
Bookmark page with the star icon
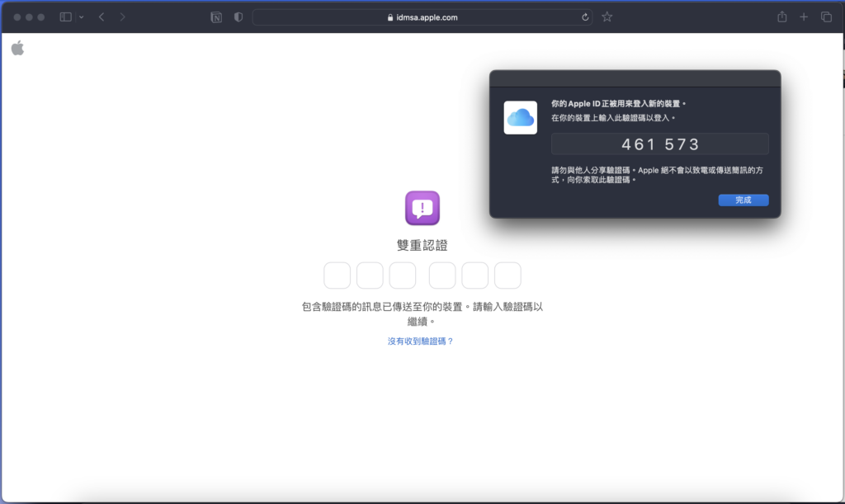tap(607, 17)
